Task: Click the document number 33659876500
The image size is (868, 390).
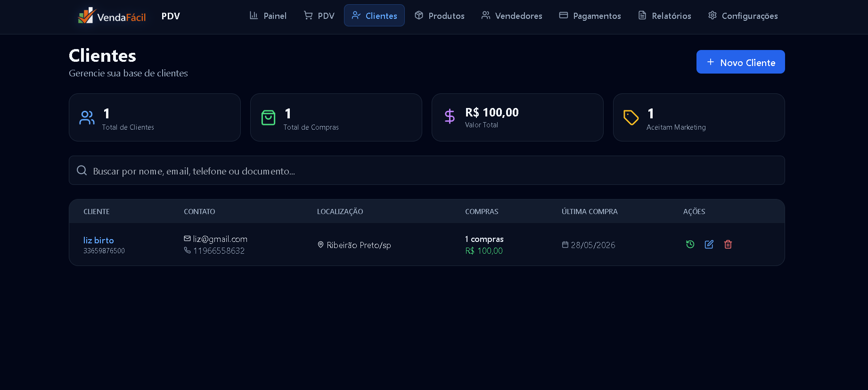Action: click(x=104, y=251)
